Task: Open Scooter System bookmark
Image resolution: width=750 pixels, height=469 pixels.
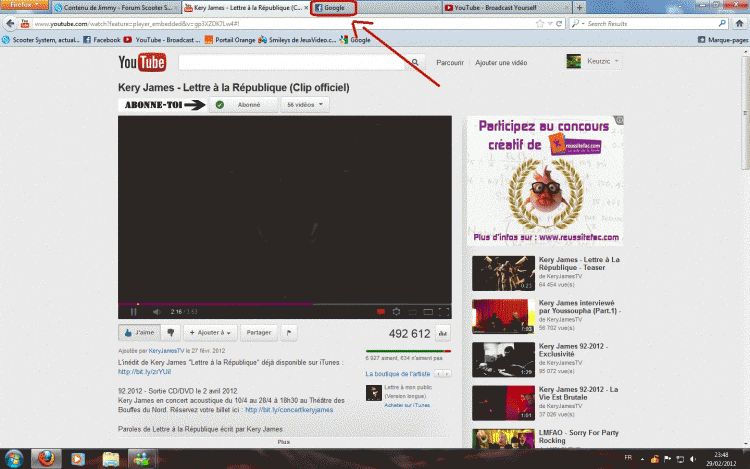Action: click(41, 40)
